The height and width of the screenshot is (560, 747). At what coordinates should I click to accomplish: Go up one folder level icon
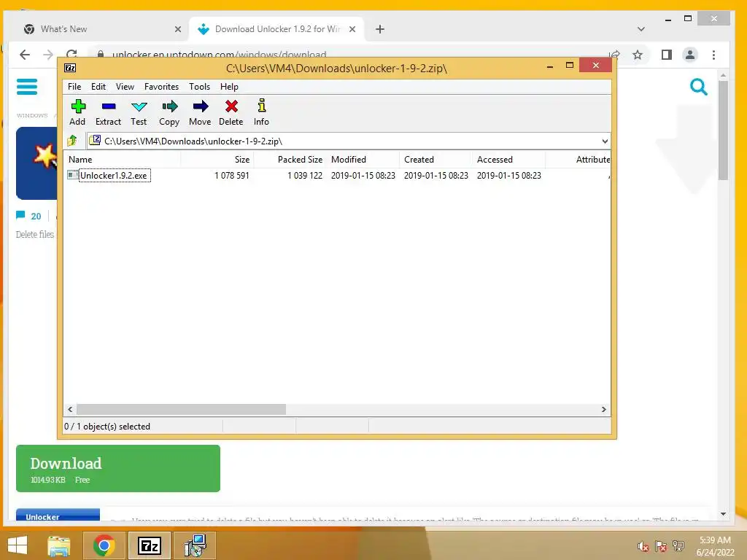pos(72,141)
